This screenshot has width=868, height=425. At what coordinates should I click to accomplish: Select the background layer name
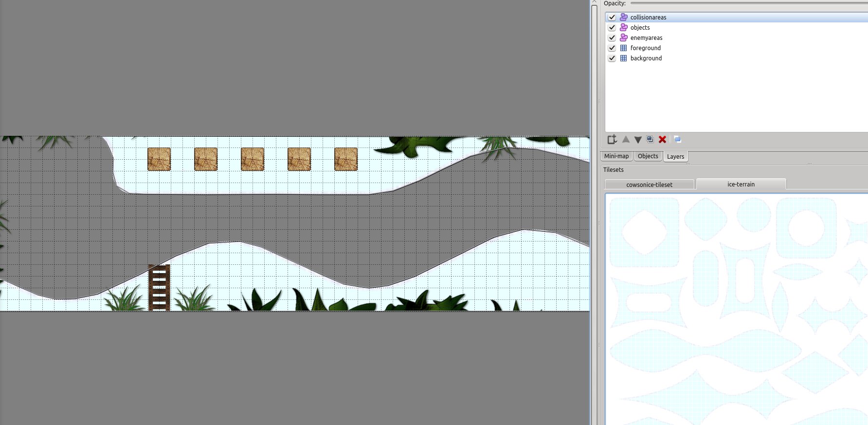point(646,58)
